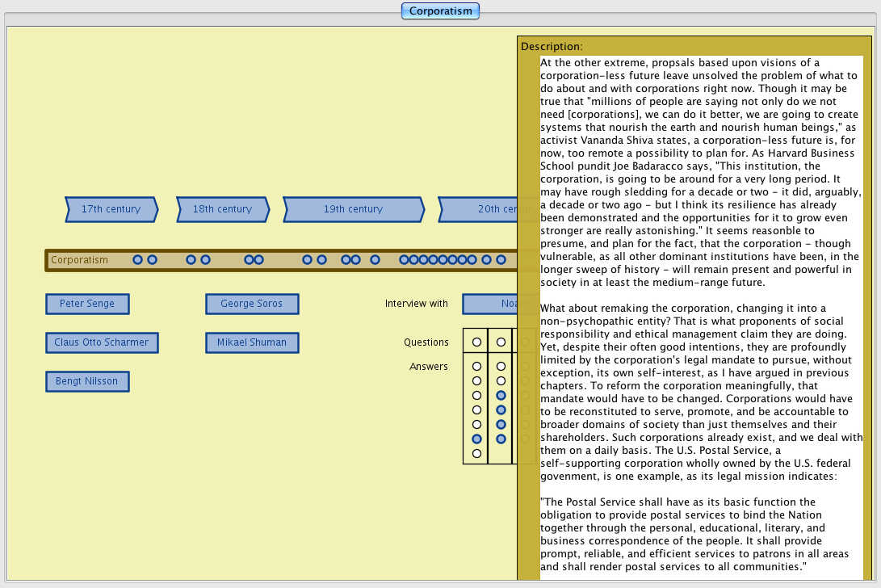Screen dimensions: 881x588
Task: Select first column Questions radio button
Action: [x=476, y=342]
